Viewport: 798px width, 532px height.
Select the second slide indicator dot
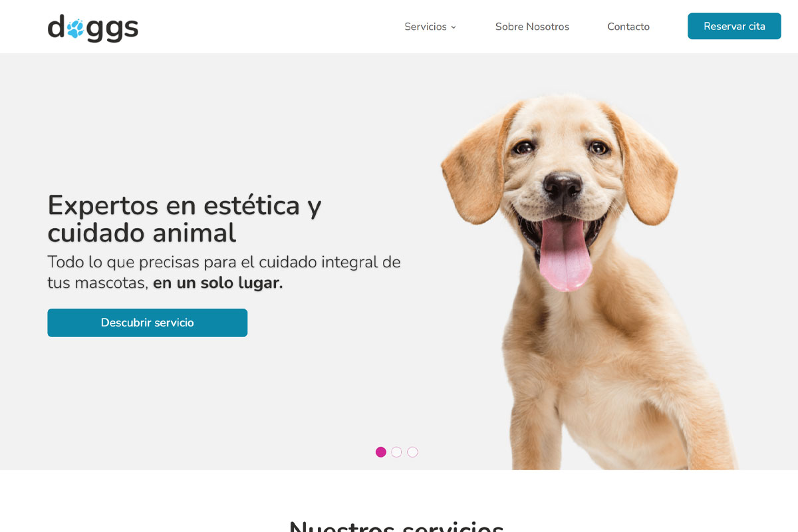pos(396,452)
